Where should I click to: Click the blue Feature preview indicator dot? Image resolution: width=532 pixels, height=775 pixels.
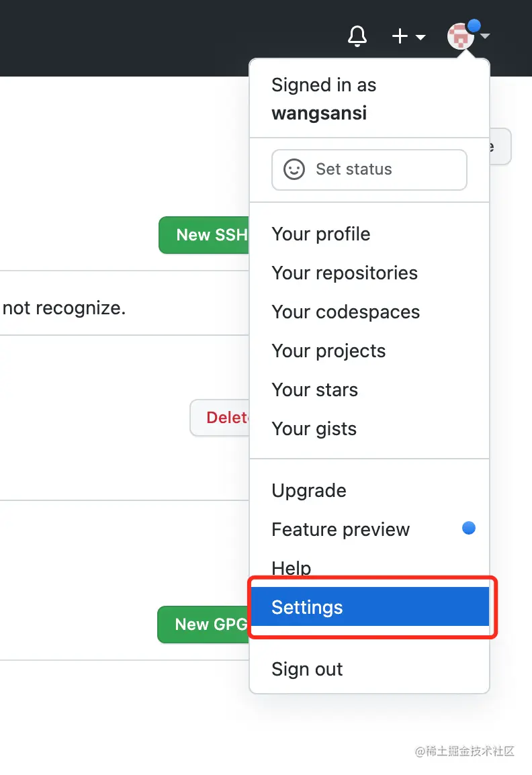tap(469, 528)
